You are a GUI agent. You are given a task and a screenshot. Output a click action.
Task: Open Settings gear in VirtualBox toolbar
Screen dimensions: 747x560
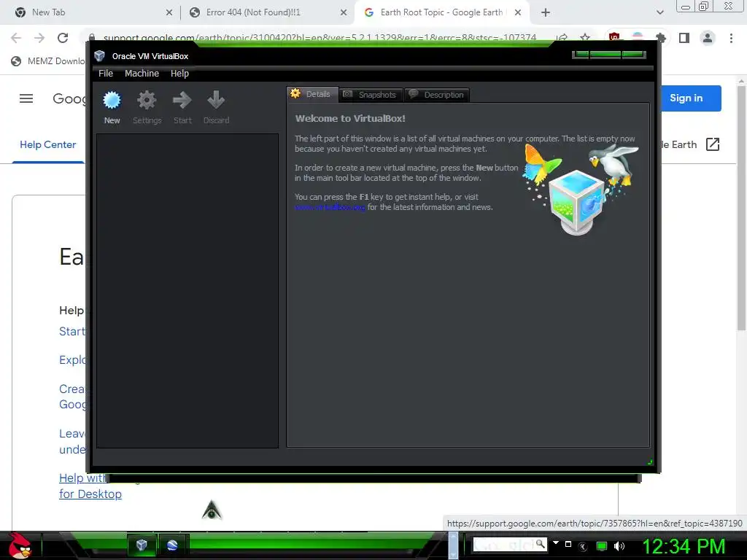pyautogui.click(x=147, y=101)
